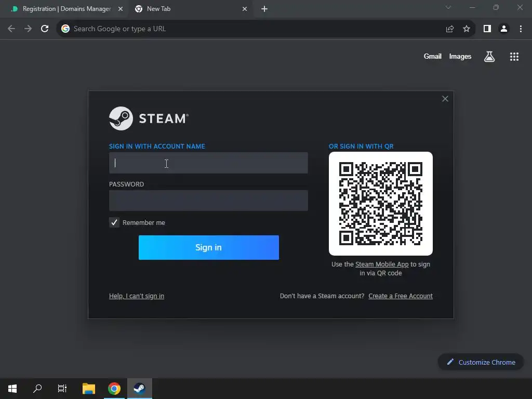Open Task View in the taskbar

click(x=62, y=389)
